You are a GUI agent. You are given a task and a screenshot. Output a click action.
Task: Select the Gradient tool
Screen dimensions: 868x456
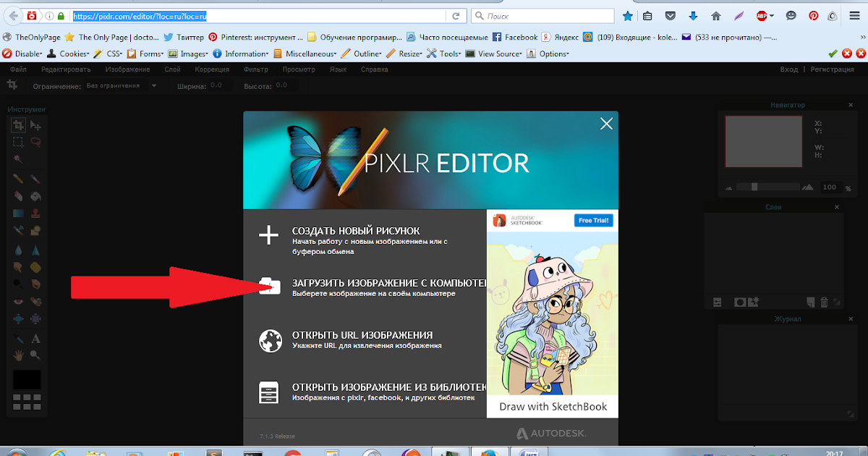pyautogui.click(x=19, y=213)
